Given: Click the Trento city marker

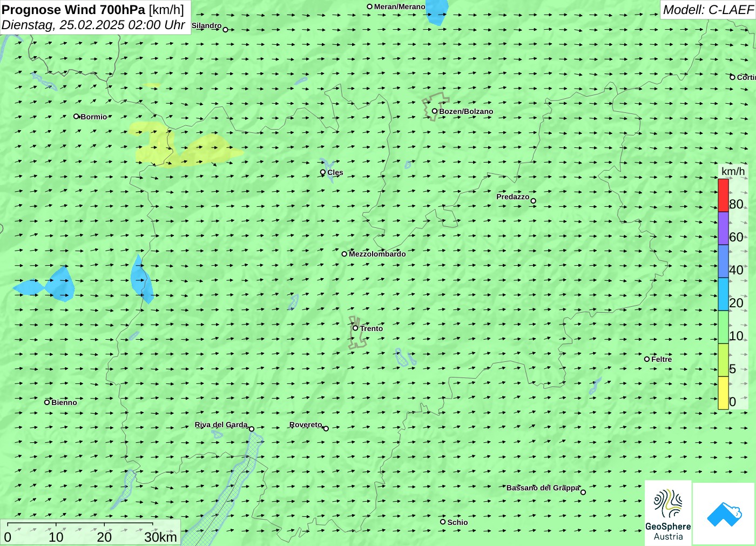Looking at the screenshot, I should 355,328.
